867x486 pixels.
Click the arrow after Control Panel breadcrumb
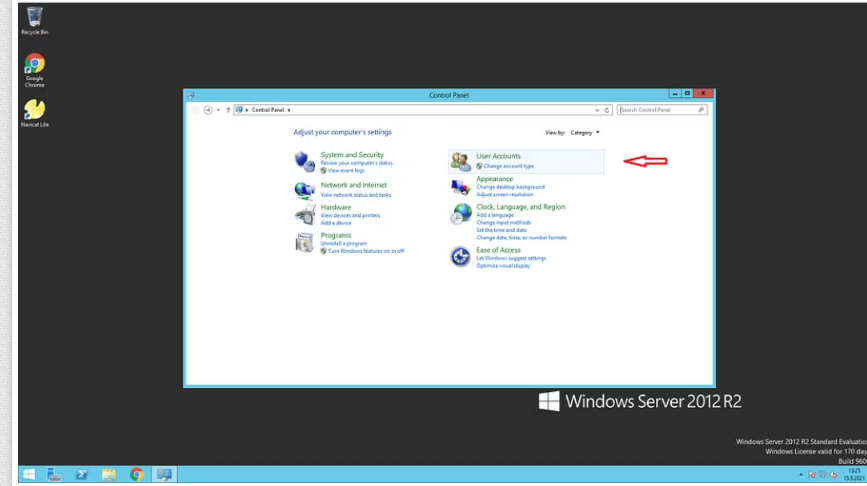289,110
